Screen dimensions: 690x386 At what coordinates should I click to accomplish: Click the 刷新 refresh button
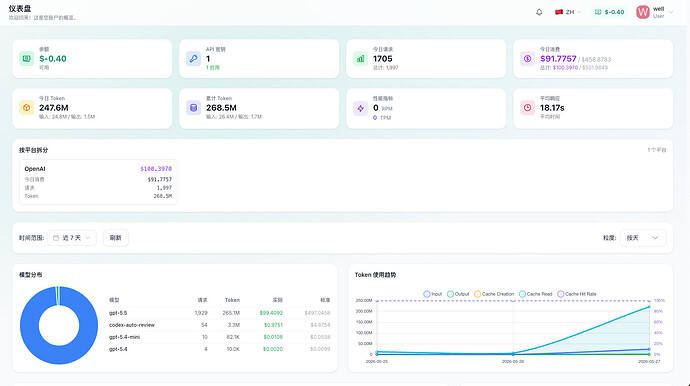point(116,238)
